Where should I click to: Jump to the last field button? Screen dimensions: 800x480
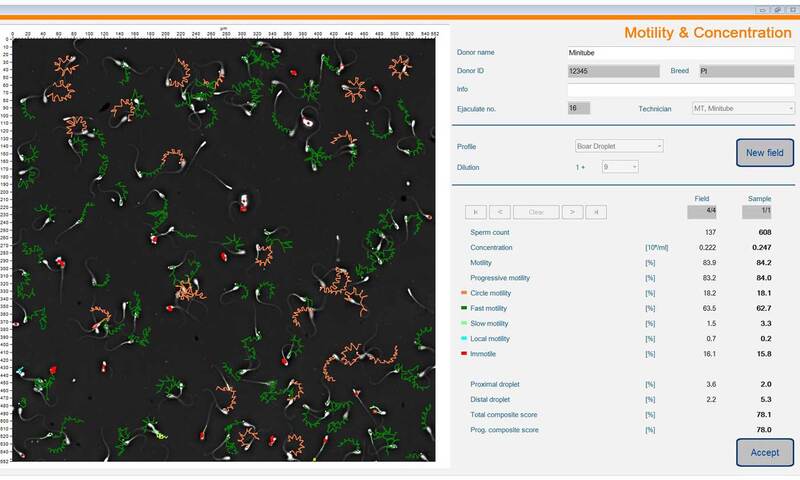597,212
